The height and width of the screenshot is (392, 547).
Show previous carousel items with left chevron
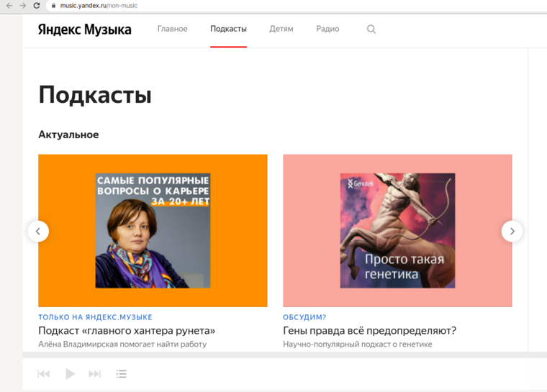click(x=38, y=231)
